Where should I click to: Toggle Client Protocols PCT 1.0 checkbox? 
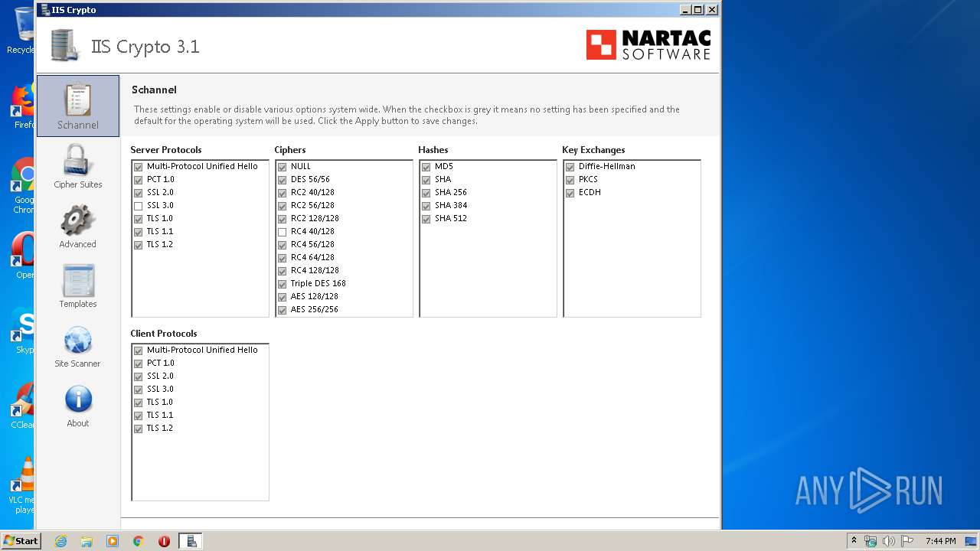pyautogui.click(x=139, y=364)
